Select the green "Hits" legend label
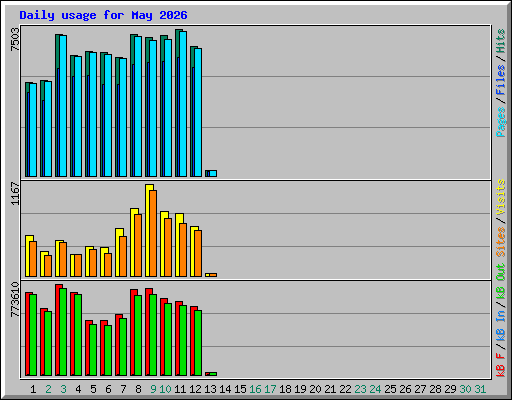This screenshot has height=400, width=512. pyautogui.click(x=500, y=41)
